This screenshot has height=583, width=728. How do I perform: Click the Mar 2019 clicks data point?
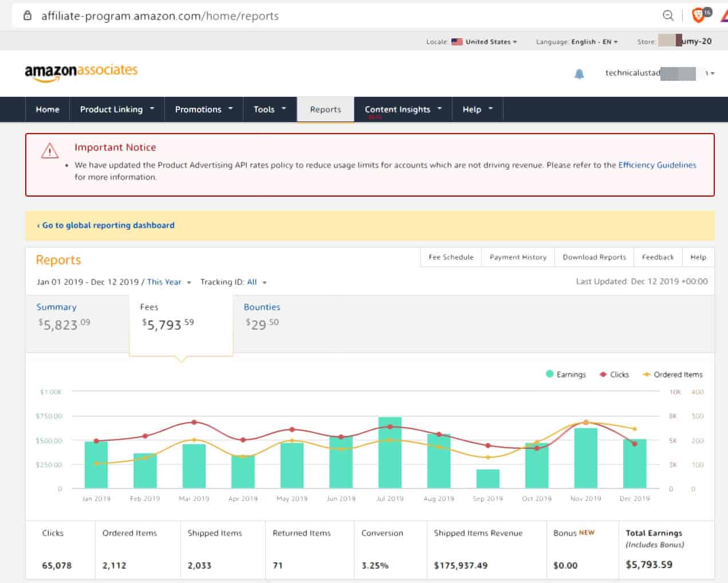194,422
